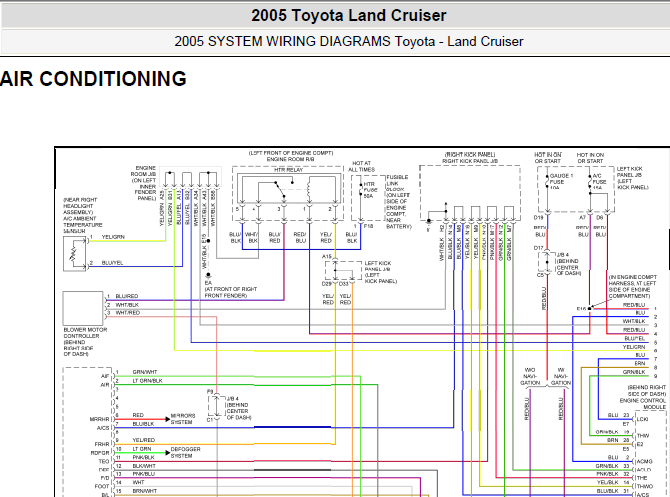670x497 pixels.
Task: Click the "MRRHR" terminal label
Action: pos(100,419)
